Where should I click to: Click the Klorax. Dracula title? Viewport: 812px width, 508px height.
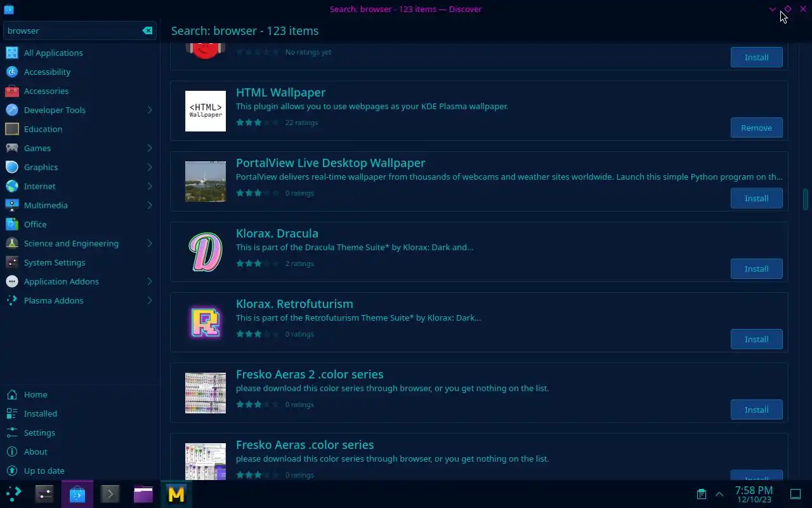pos(277,233)
